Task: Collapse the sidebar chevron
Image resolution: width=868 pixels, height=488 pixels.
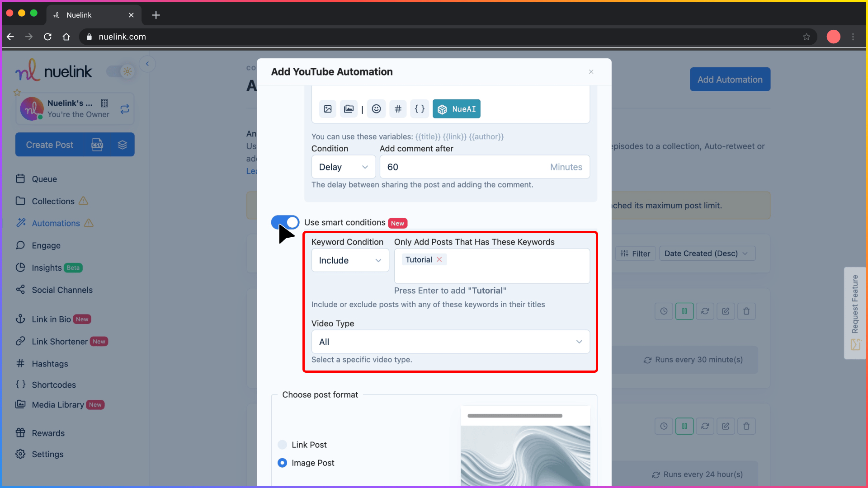Action: (147, 64)
